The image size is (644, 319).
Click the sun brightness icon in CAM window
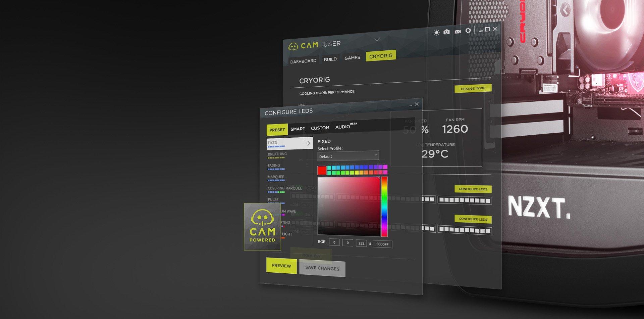point(436,33)
